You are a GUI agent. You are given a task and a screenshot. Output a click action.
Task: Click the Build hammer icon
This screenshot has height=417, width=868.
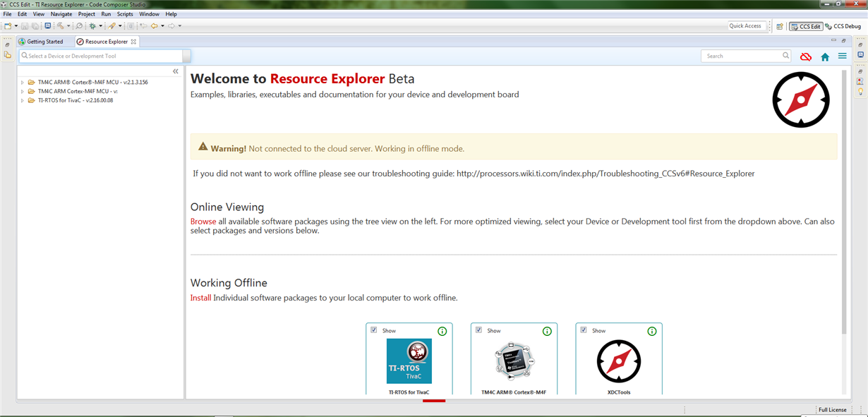coord(61,26)
